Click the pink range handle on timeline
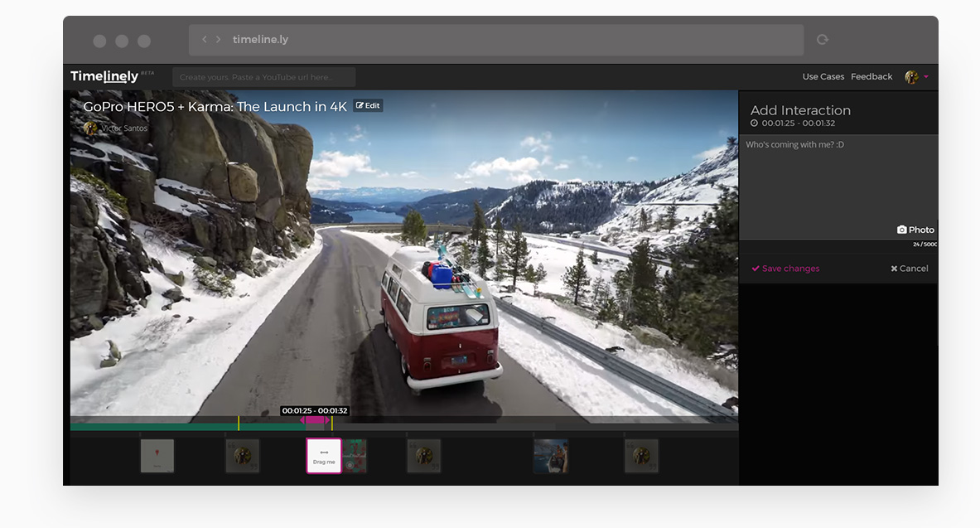 [x=315, y=420]
